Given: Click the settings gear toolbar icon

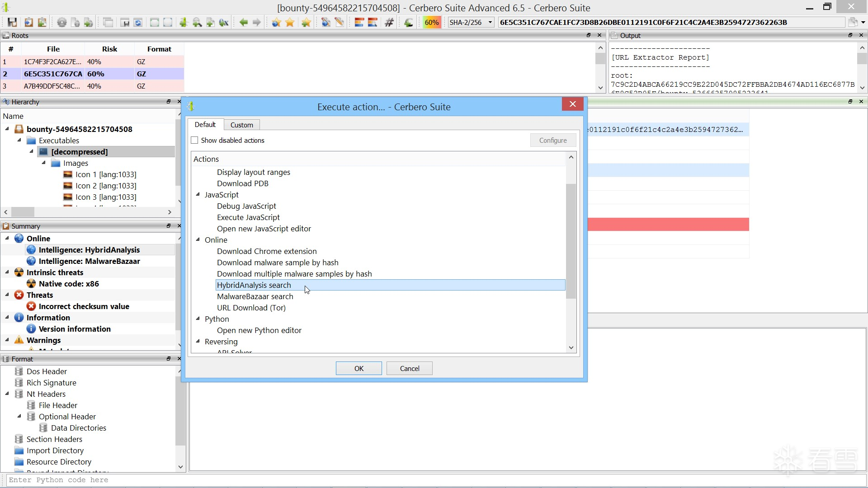Looking at the screenshot, I should click(x=62, y=22).
